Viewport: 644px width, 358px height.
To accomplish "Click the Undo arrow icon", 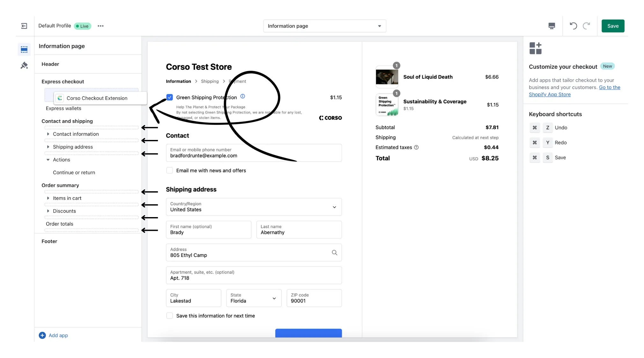I will coord(573,26).
